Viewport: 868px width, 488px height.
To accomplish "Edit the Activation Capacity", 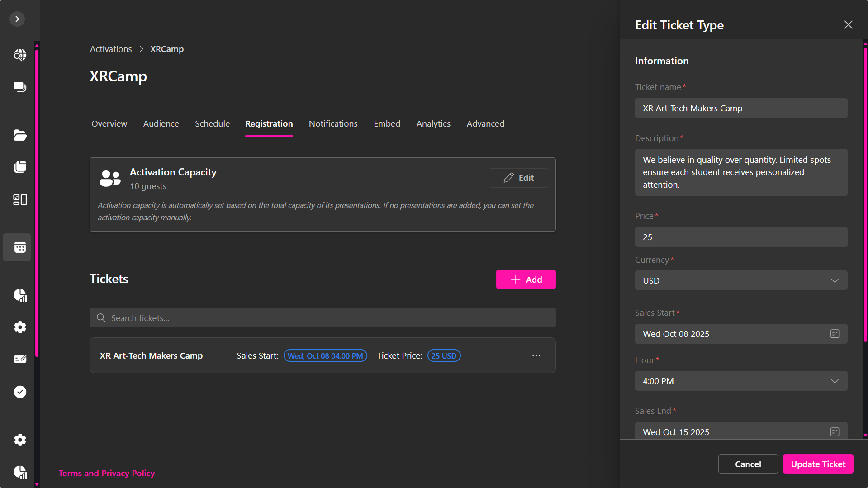I will point(518,178).
